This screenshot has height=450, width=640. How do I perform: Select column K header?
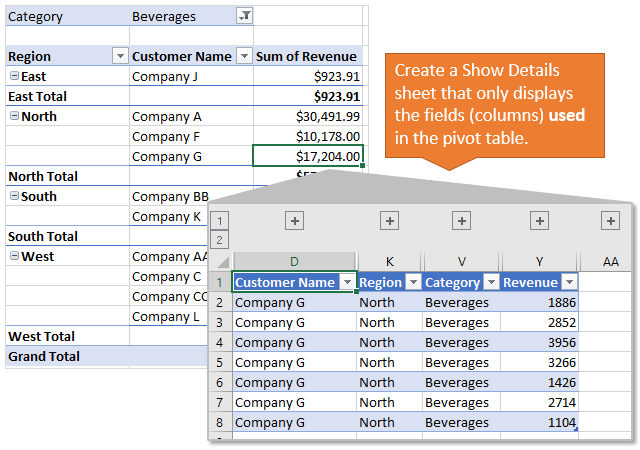click(x=389, y=261)
